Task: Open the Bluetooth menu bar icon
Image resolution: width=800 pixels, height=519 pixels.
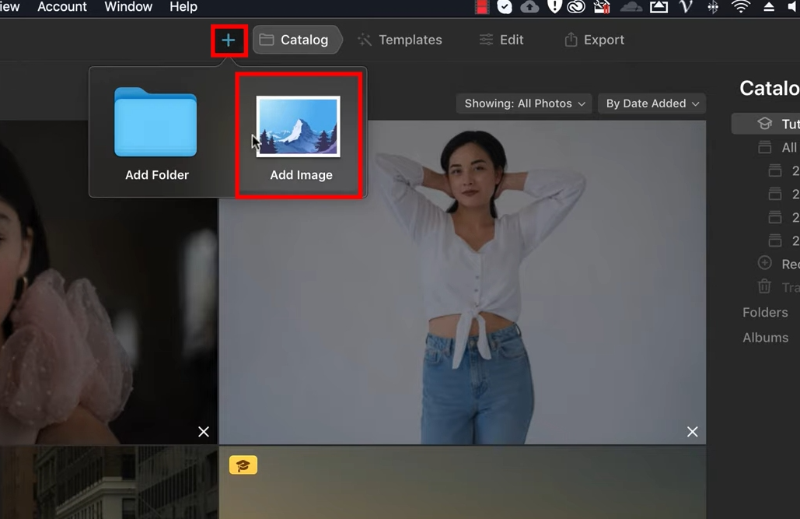Action: (713, 7)
